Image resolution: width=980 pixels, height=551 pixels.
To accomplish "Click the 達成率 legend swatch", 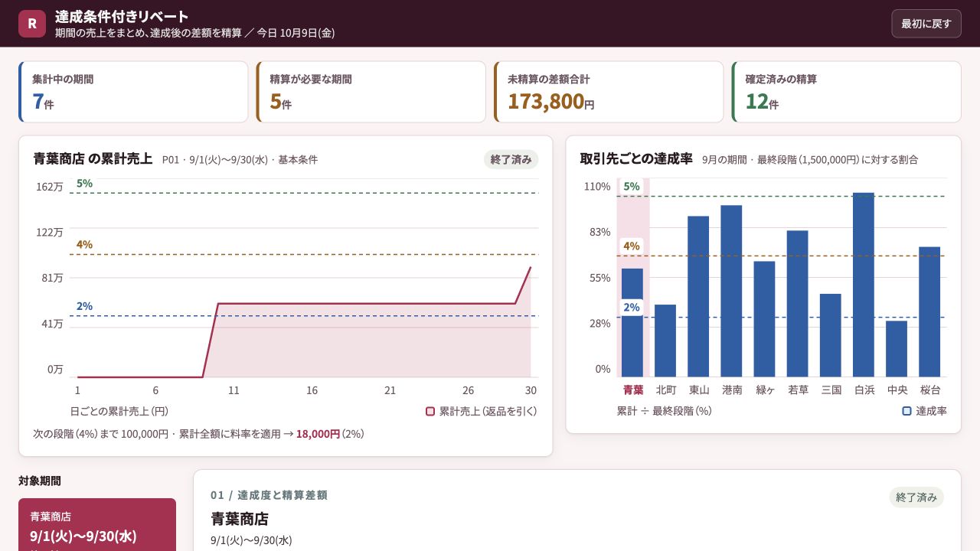I will 907,411.
